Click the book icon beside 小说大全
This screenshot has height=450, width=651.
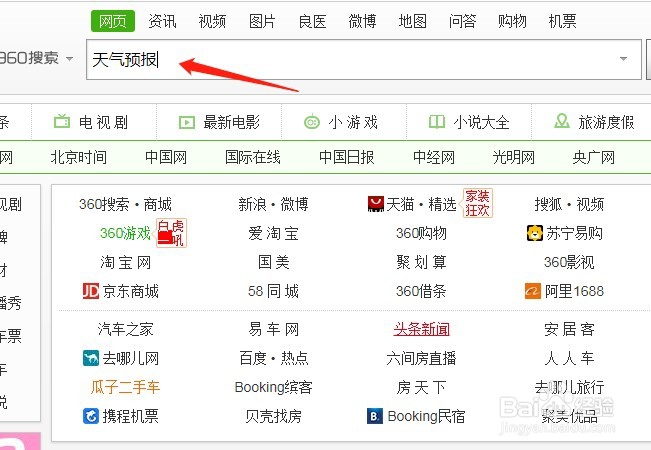coord(437,122)
